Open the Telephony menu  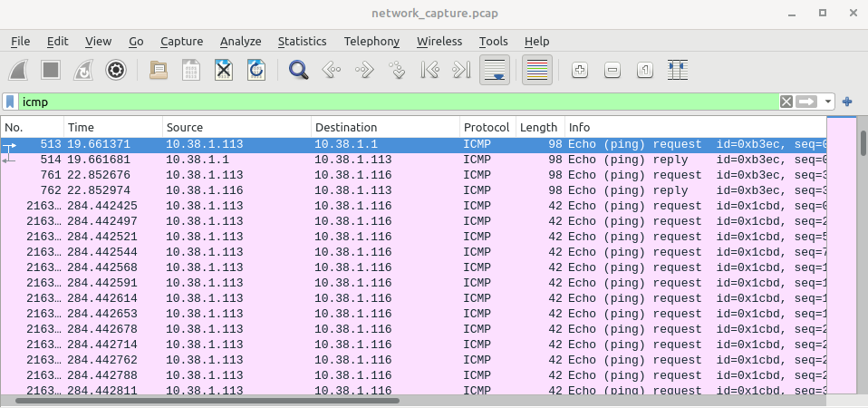point(371,42)
